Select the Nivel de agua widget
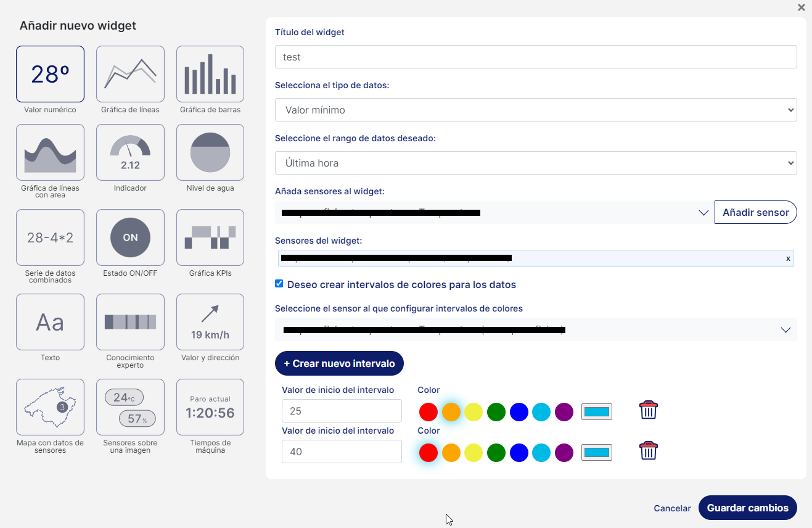The height and width of the screenshot is (528, 812). pyautogui.click(x=210, y=152)
